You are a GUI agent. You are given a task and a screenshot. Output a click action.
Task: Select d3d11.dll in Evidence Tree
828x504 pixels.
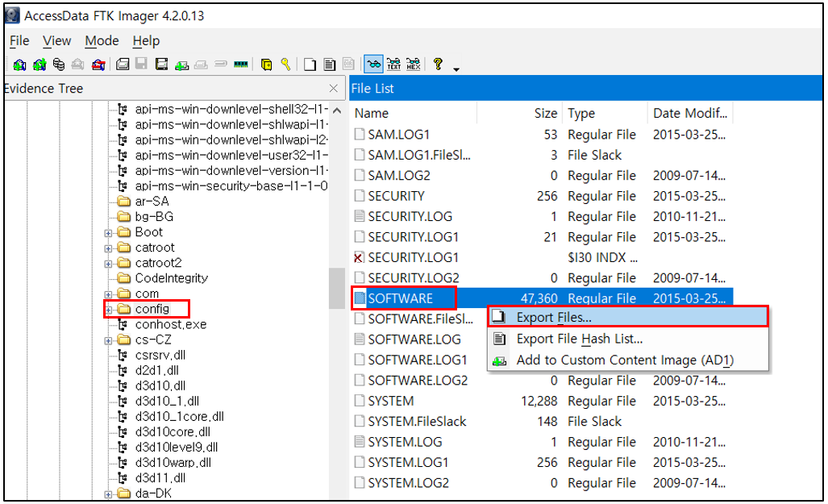click(x=160, y=478)
